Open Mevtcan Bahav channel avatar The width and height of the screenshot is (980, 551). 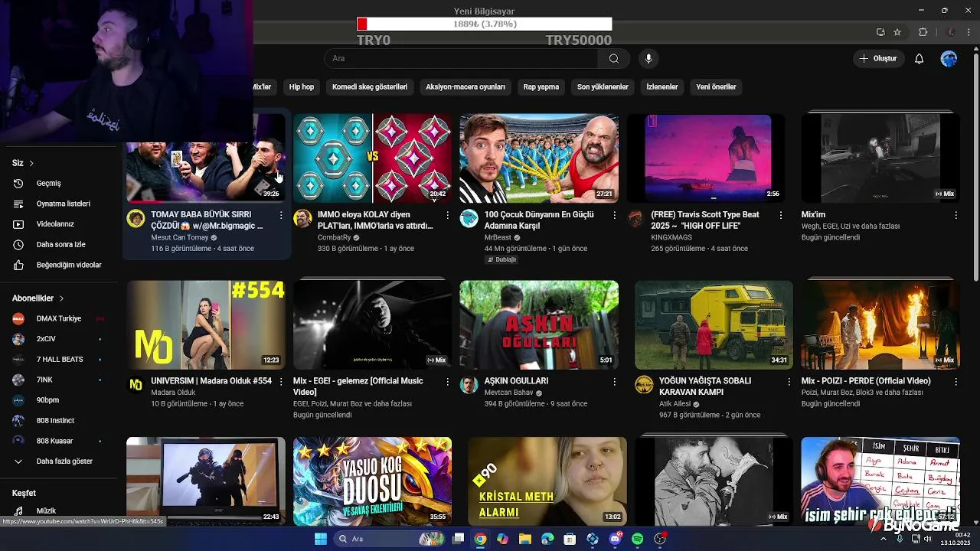click(x=469, y=385)
